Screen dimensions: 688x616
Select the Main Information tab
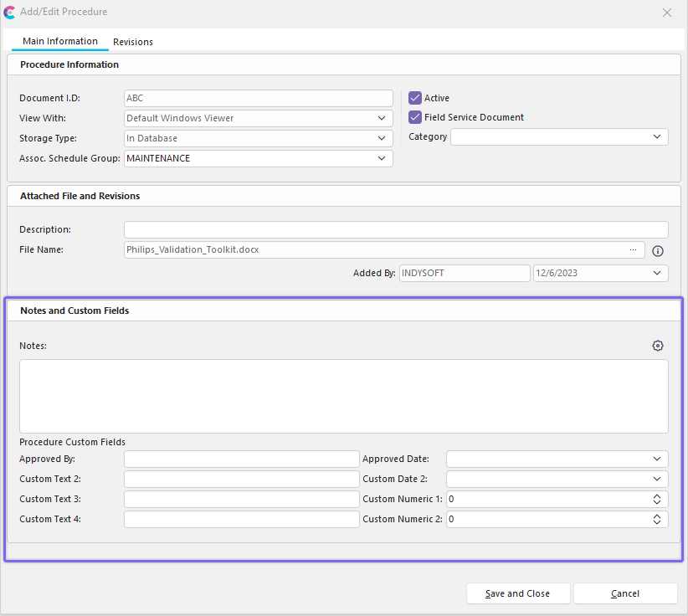point(60,41)
